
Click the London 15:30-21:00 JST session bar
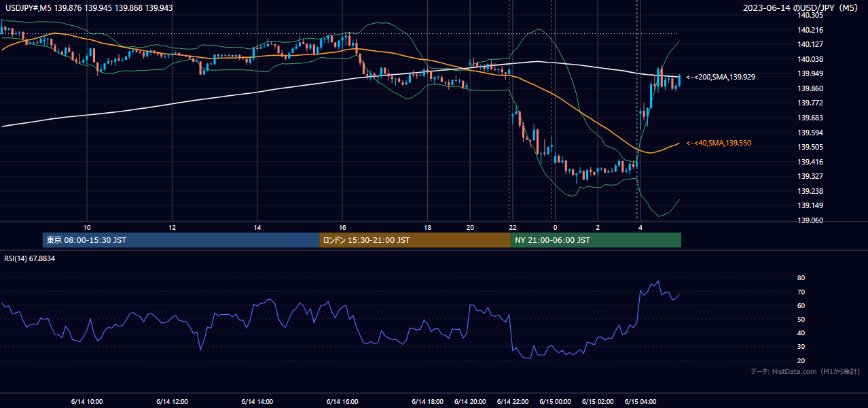coord(415,240)
